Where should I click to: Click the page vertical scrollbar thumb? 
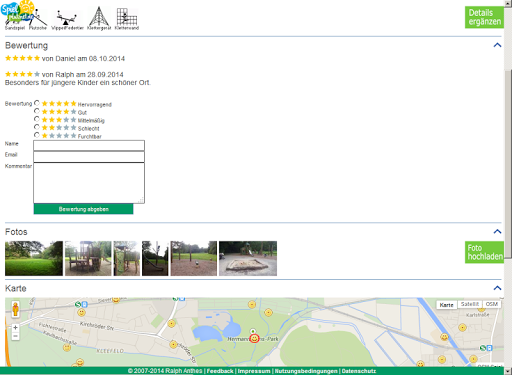tap(508, 163)
